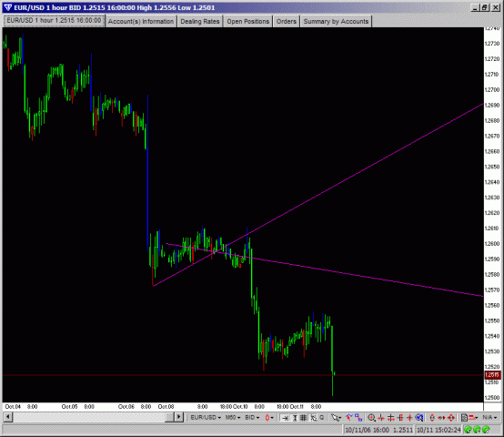
Task: Click the scrollbar left arrow
Action: [x=8, y=417]
